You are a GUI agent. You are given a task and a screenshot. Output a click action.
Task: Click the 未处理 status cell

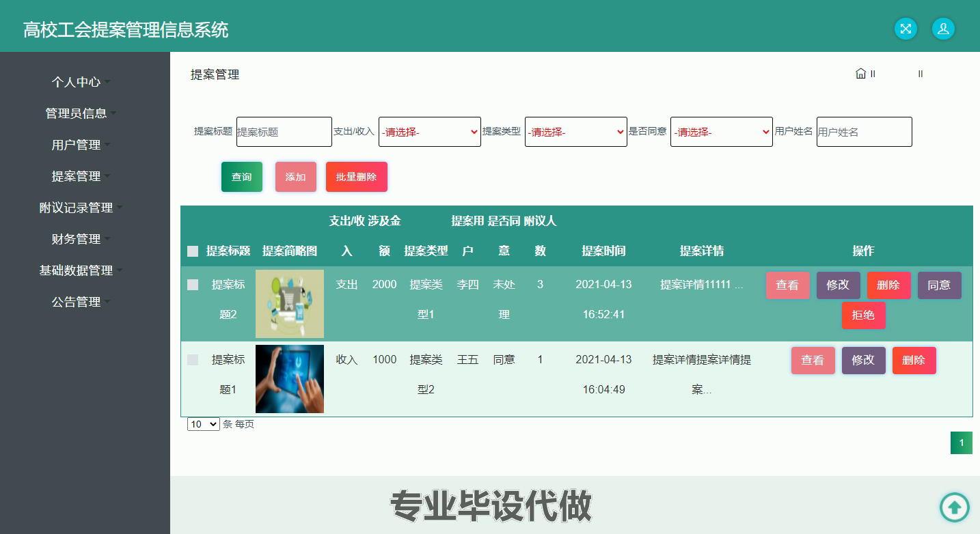tap(504, 300)
